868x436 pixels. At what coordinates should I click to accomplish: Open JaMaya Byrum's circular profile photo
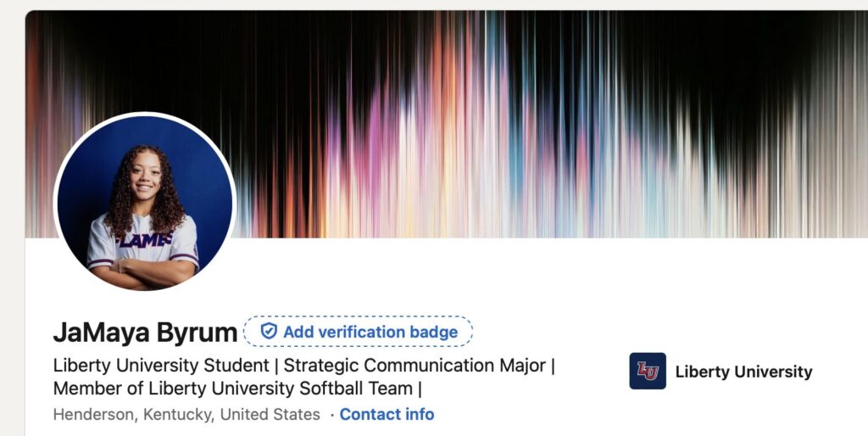pos(145,202)
